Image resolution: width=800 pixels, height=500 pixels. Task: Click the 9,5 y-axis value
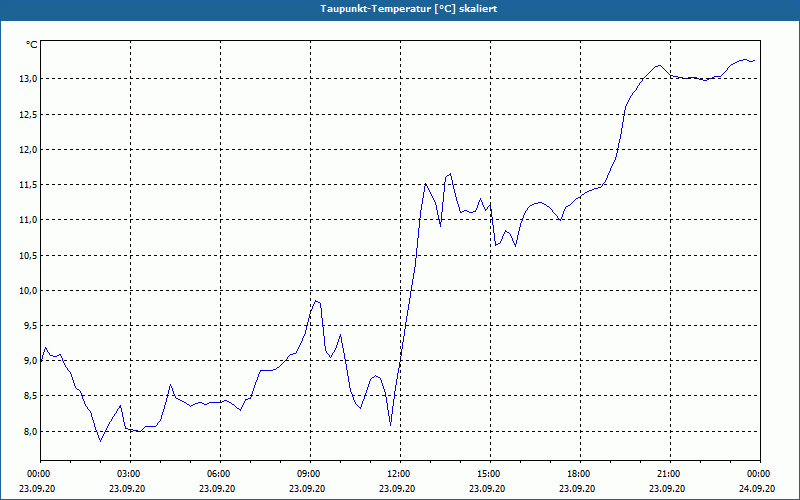click(31, 326)
